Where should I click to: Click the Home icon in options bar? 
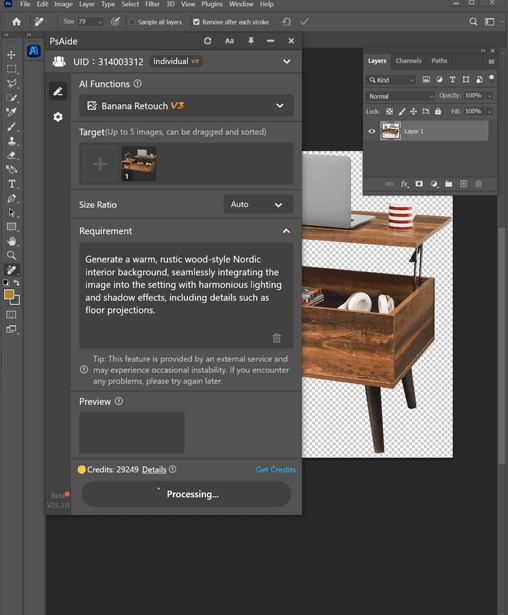(x=16, y=22)
